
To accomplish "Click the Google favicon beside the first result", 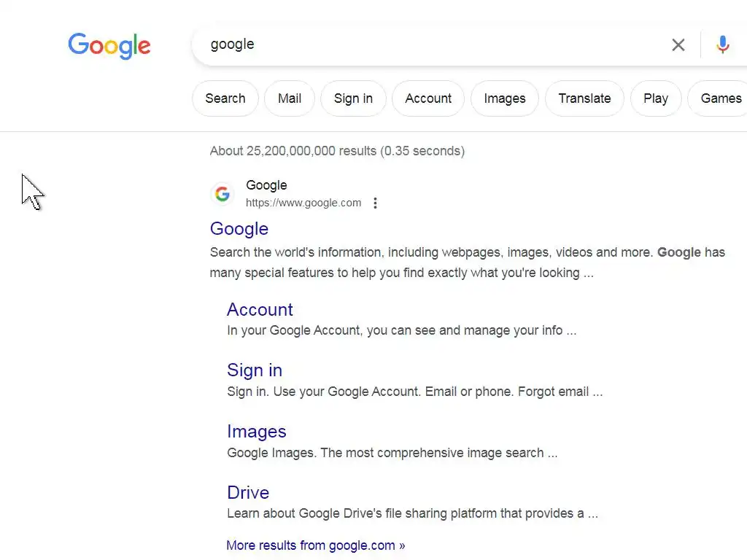I will pyautogui.click(x=222, y=194).
